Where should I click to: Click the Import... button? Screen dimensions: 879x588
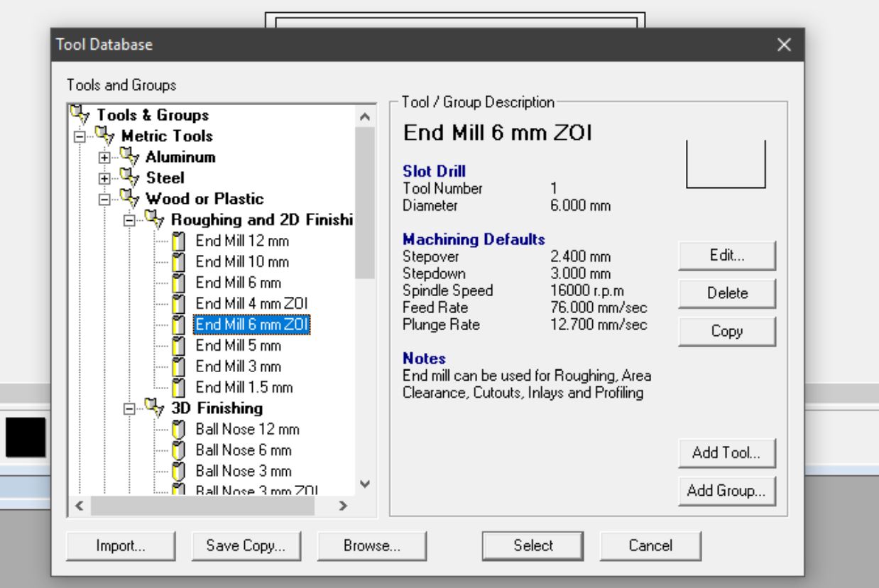tap(121, 545)
